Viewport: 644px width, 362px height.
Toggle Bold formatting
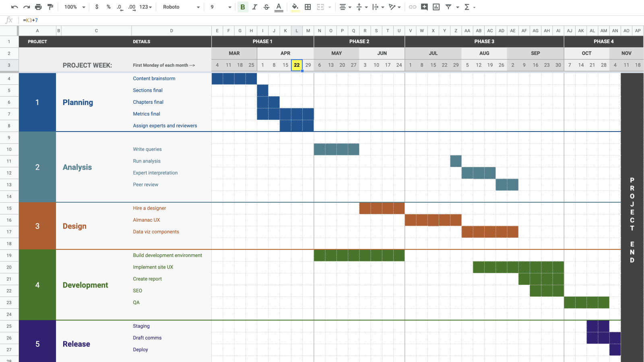[x=243, y=7]
